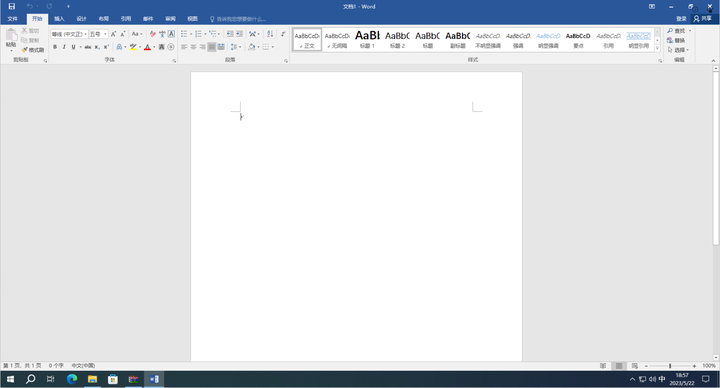Click the Increase Font Size icon
The width and height of the screenshot is (720, 388).
point(113,34)
